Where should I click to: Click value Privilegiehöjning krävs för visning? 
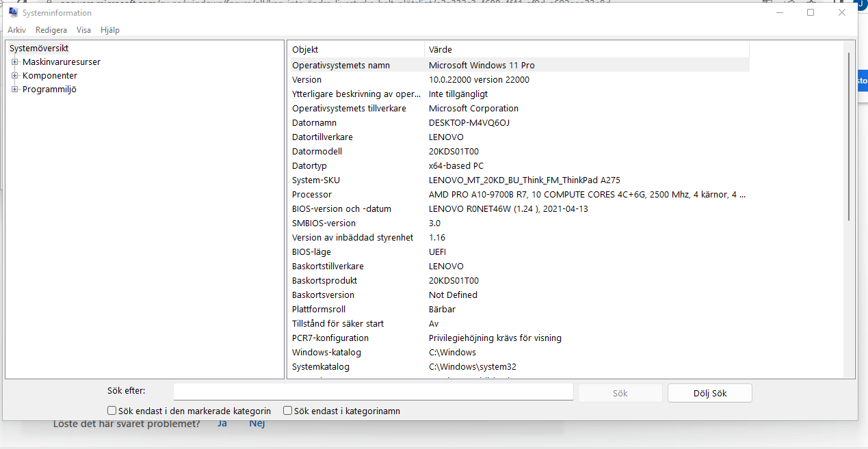pos(495,338)
